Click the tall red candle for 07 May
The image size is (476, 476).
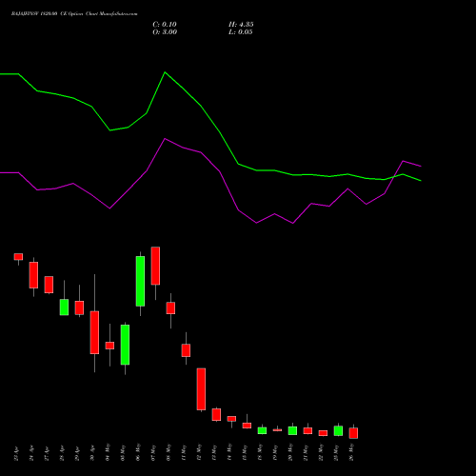click(155, 266)
